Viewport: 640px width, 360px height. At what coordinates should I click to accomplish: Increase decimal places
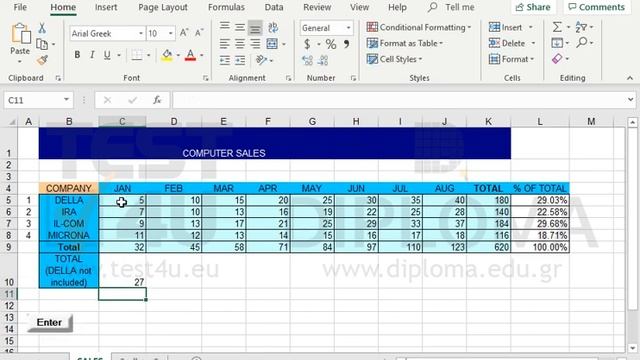(x=307, y=60)
